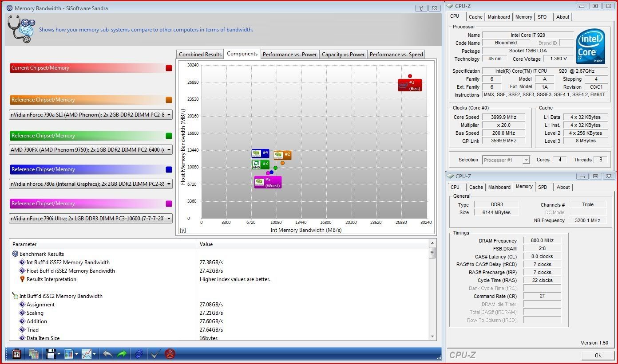This screenshot has height=364, width=618.
Task: Switch to the Performance vs. Speed tab
Action: click(396, 55)
